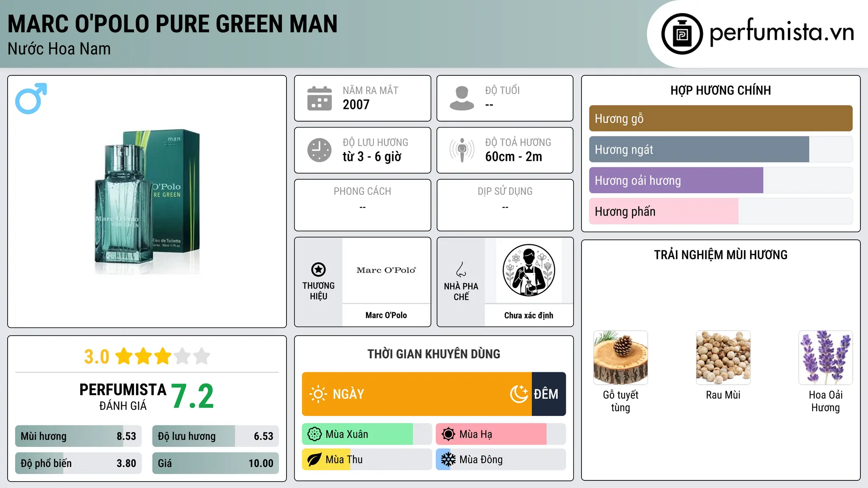Viewport: 868px width, 488px height.
Task: Click the blue male gender symbol icon
Action: [31, 98]
